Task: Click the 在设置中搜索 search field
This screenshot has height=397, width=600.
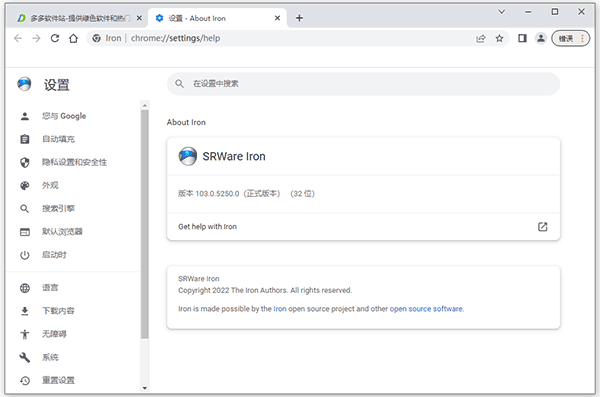Action: (x=364, y=84)
